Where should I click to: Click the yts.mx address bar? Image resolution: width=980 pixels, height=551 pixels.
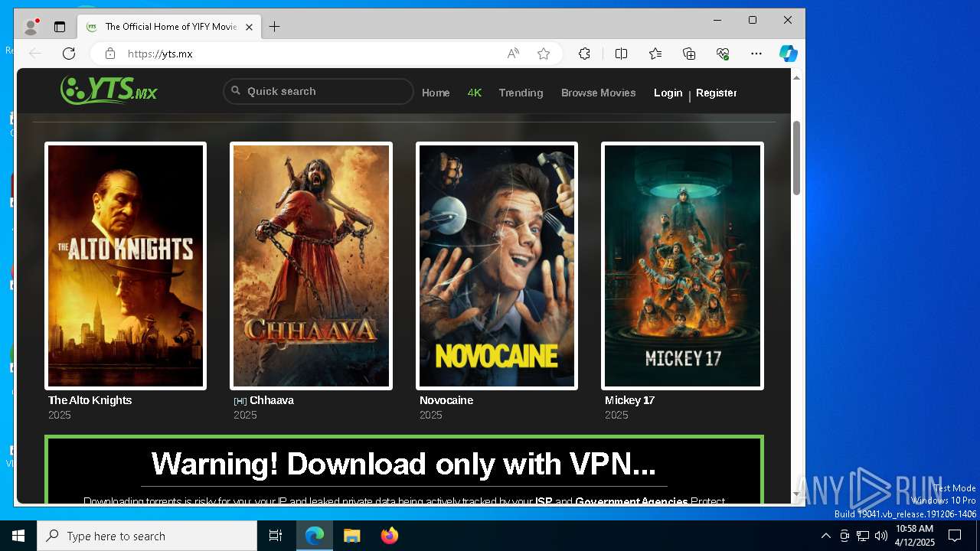[x=306, y=54]
